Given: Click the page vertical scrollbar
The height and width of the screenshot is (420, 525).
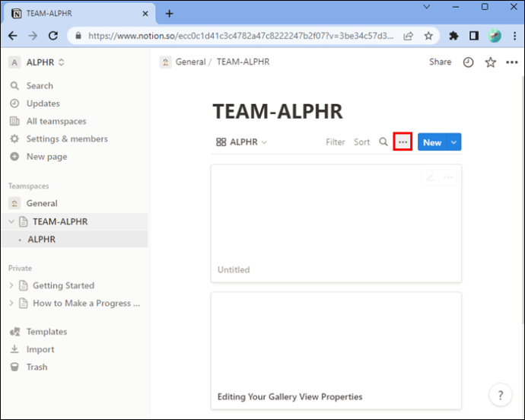Looking at the screenshot, I should pos(523,201).
